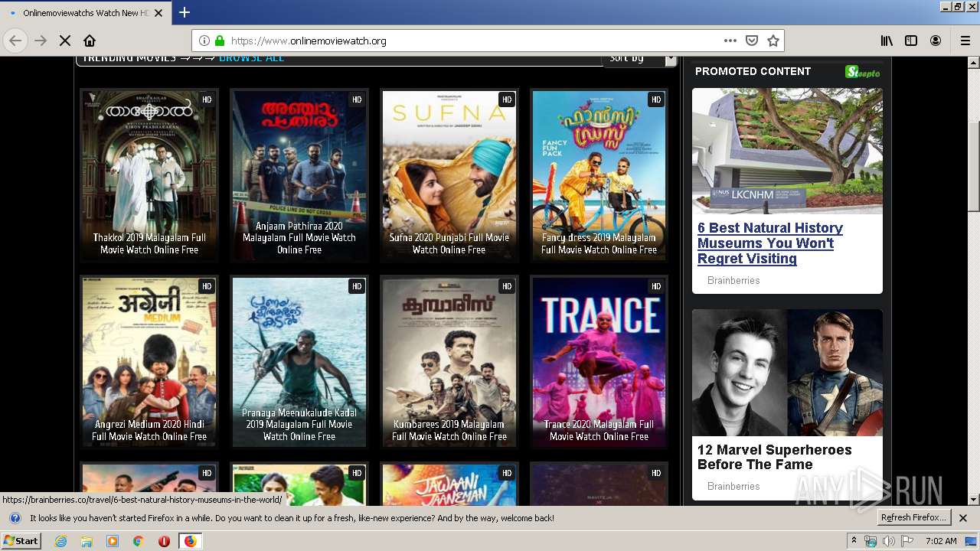The image size is (980, 551).
Task: Click the taskbar clock showing 7:02 AM
Action: click(x=941, y=541)
